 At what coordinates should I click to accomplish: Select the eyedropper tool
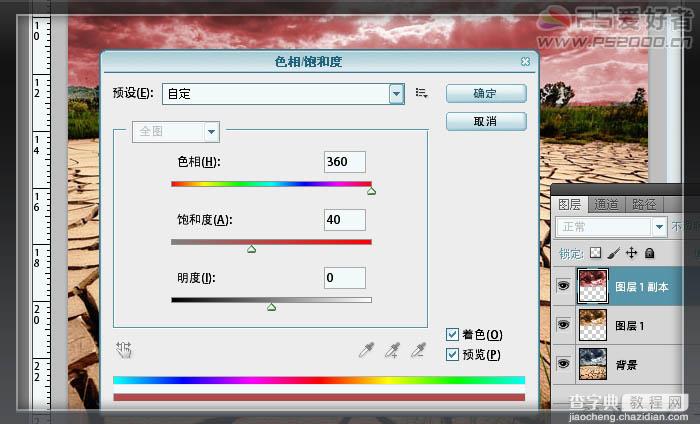pos(366,350)
